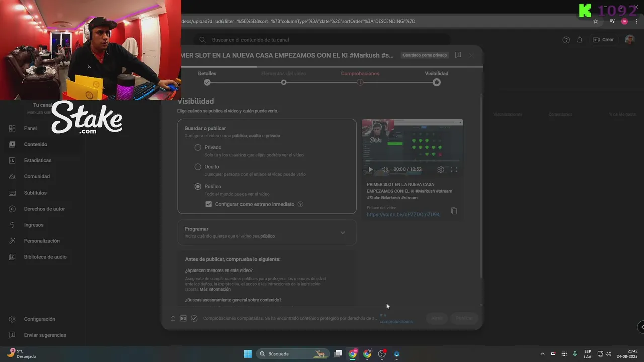The image size is (644, 362).
Task: Play the video preview
Action: pyautogui.click(x=371, y=170)
